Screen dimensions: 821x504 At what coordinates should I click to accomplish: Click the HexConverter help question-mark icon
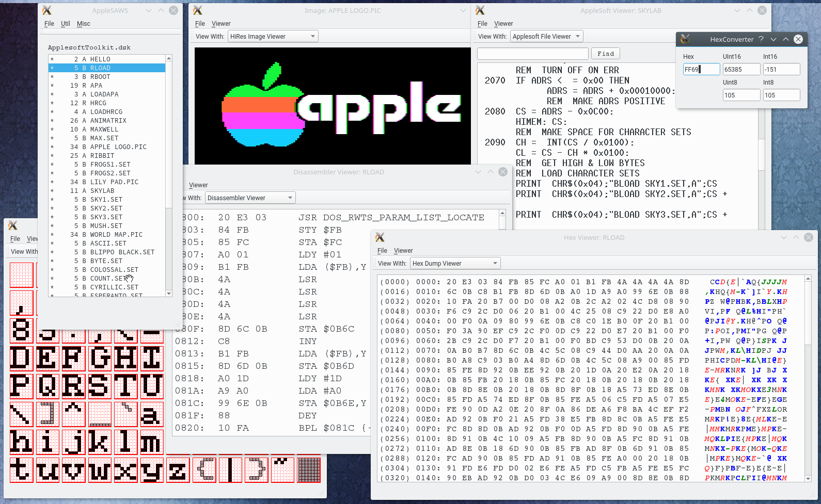(x=761, y=39)
